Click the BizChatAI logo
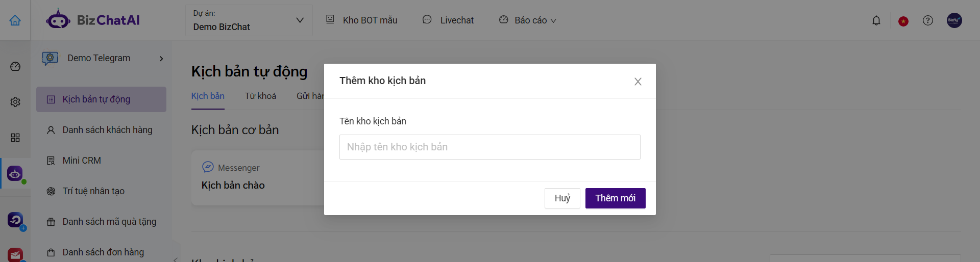Viewport: 980px width, 262px height. pyautogui.click(x=93, y=20)
